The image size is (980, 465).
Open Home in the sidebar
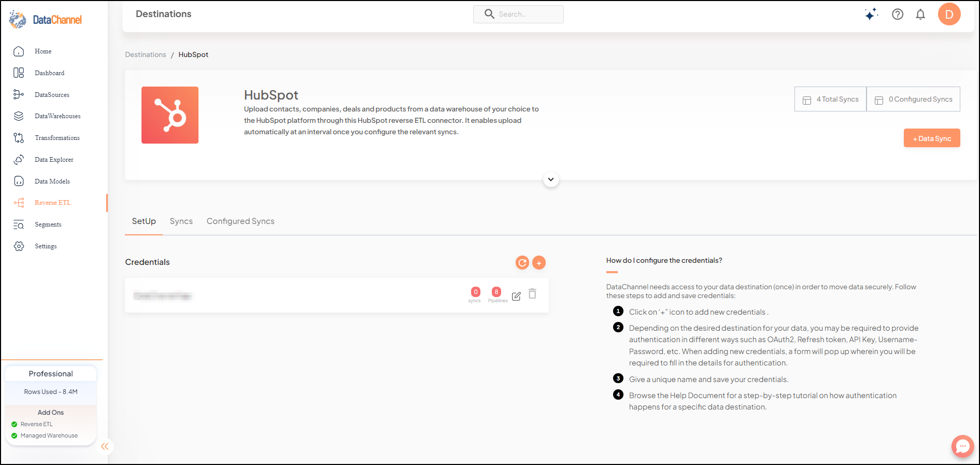pyautogui.click(x=43, y=51)
